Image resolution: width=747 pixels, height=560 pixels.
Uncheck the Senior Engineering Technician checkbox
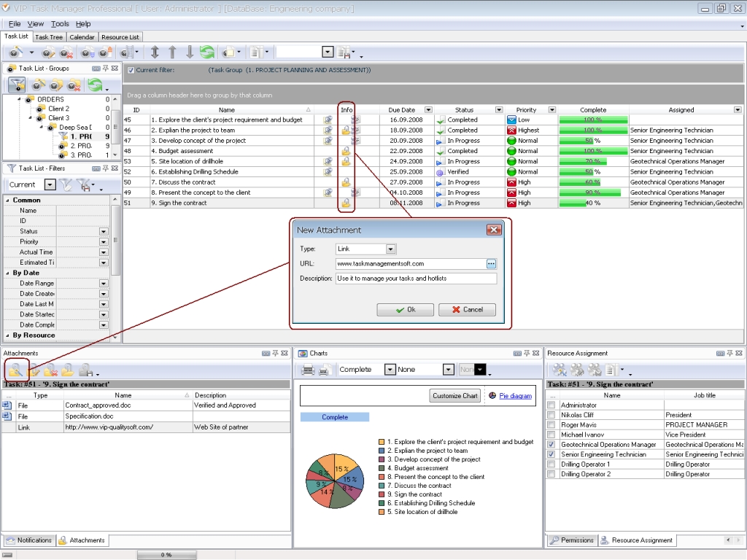click(x=551, y=454)
